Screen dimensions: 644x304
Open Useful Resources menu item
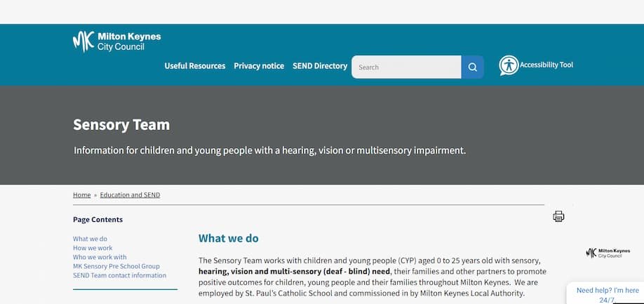point(195,66)
